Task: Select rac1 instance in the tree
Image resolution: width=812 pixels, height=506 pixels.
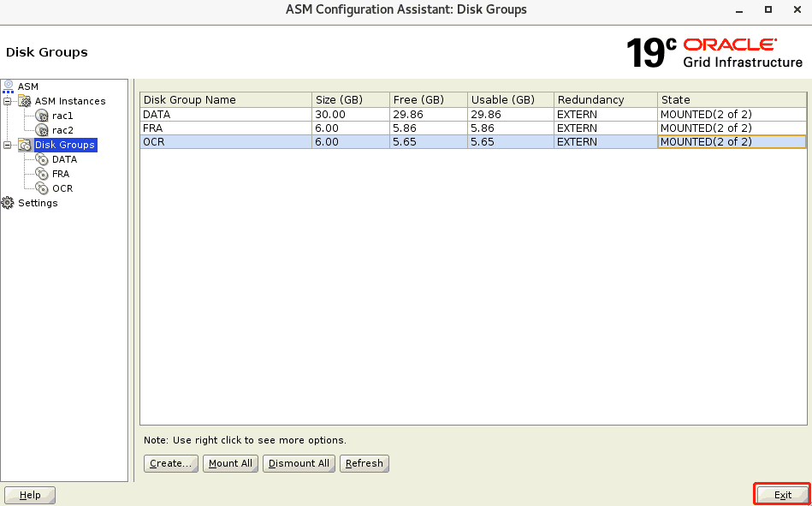Action: click(x=62, y=116)
